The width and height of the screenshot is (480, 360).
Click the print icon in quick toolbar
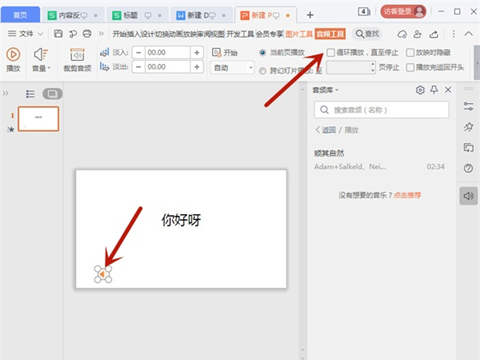click(87, 34)
